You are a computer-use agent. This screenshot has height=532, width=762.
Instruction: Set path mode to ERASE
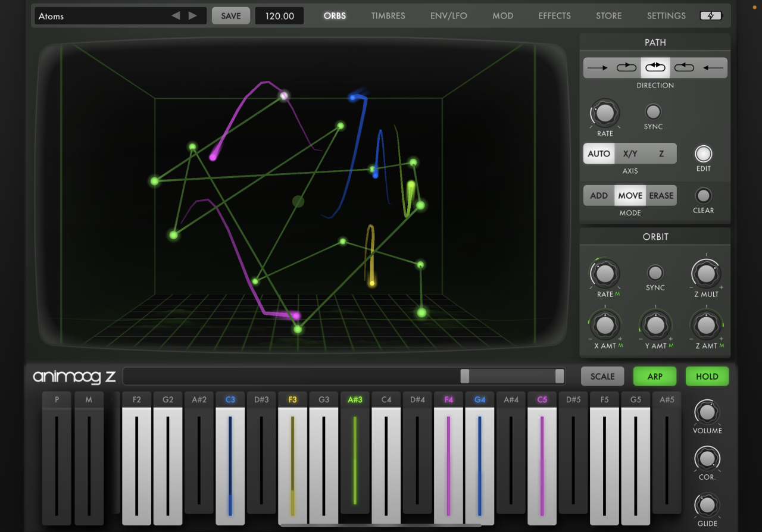[661, 196]
